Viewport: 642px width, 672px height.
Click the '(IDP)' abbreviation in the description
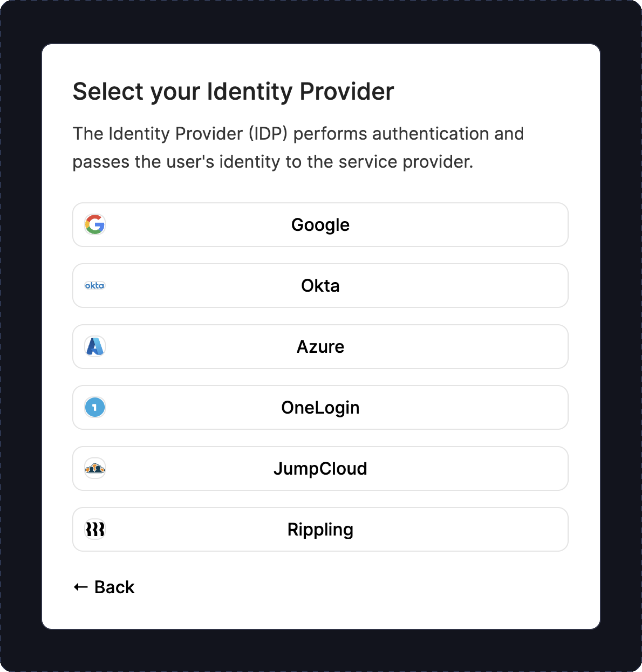[268, 134]
